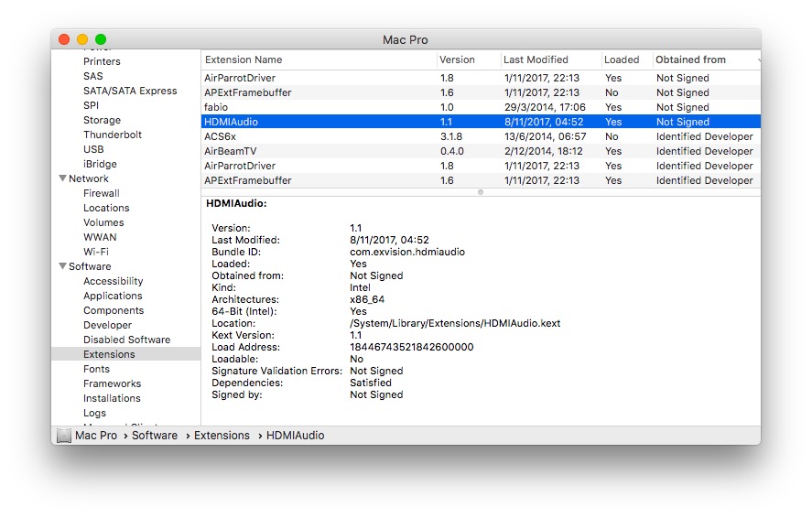Image resolution: width=812 pixels, height=518 pixels.
Task: Click the /System/Library/Extensions/HDMIAudio.kext location value
Action: [x=455, y=323]
